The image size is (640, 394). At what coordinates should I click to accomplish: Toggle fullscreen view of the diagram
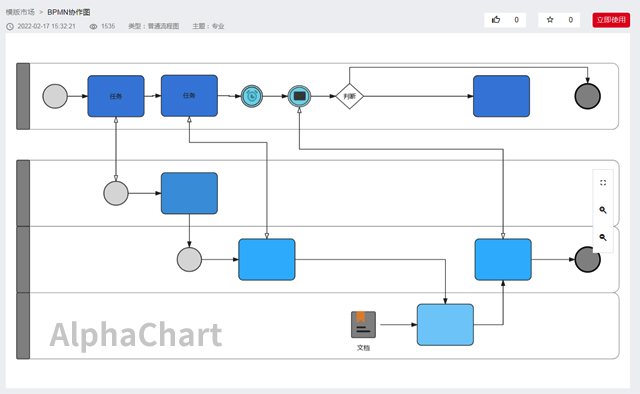point(603,183)
